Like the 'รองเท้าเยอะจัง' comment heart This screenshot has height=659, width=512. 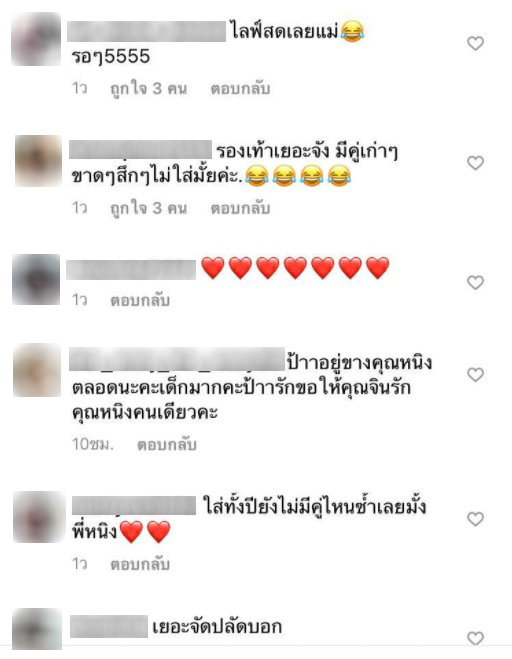coord(475,163)
